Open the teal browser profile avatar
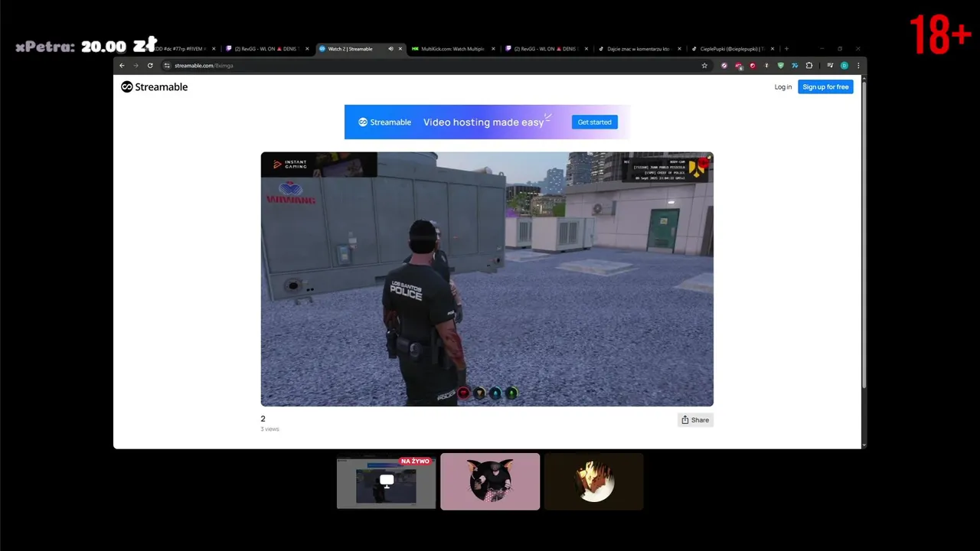Viewport: 980px width, 551px height. point(844,66)
